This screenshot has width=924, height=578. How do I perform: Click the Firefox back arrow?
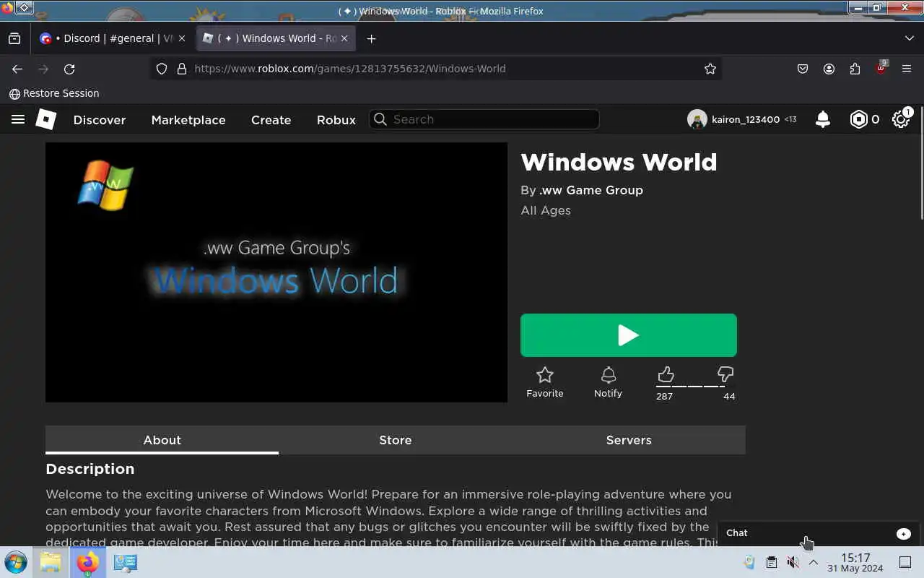click(x=17, y=69)
